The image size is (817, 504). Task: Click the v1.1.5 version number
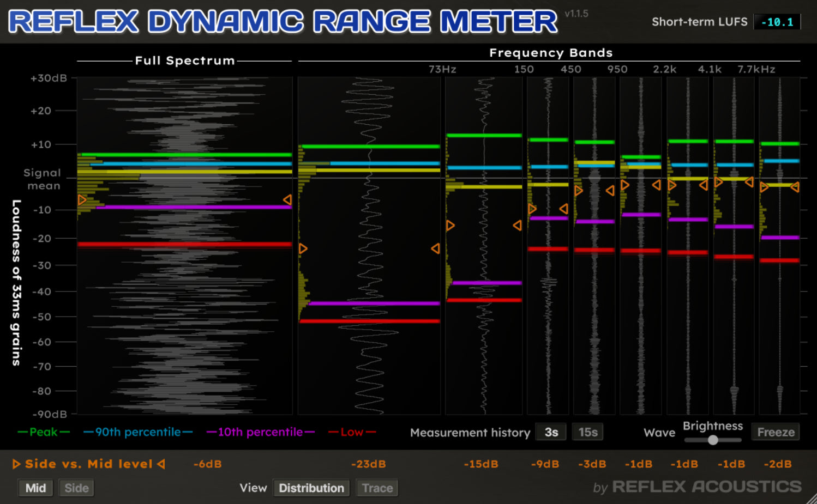click(576, 14)
